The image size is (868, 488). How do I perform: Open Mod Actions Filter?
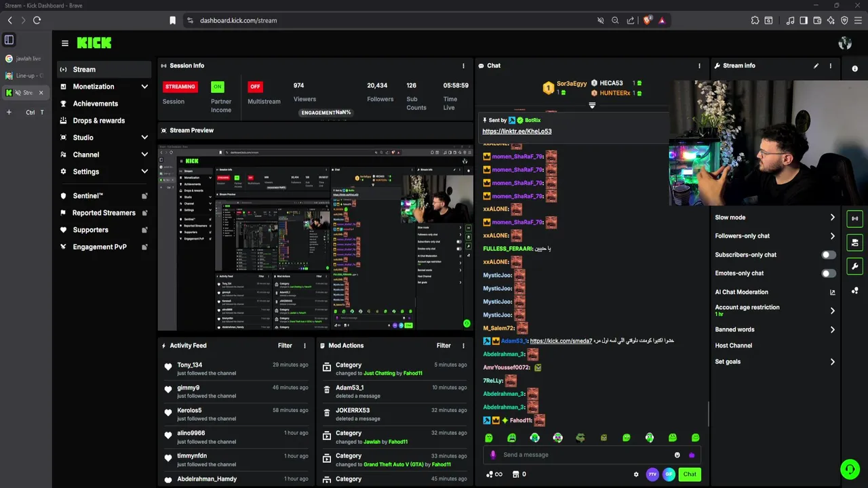pos(443,346)
